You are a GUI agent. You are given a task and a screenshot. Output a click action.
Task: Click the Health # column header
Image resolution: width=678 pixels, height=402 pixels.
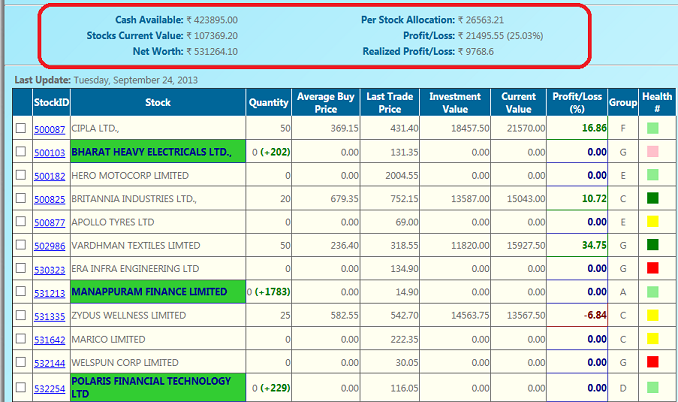coord(657,102)
